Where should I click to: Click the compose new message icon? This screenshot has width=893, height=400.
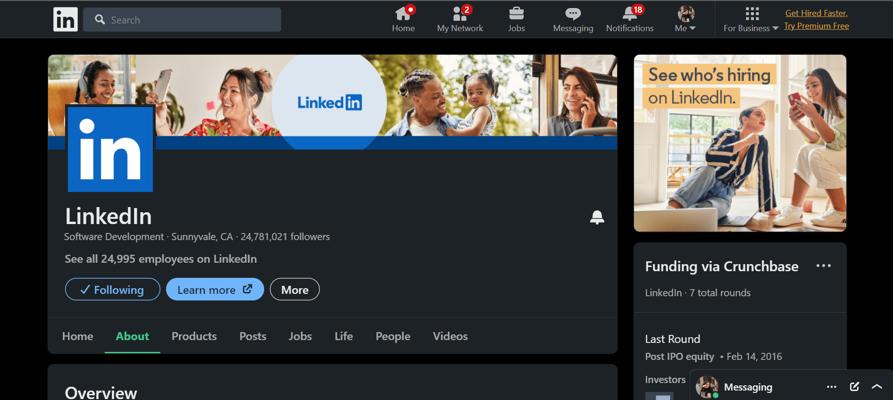[854, 387]
